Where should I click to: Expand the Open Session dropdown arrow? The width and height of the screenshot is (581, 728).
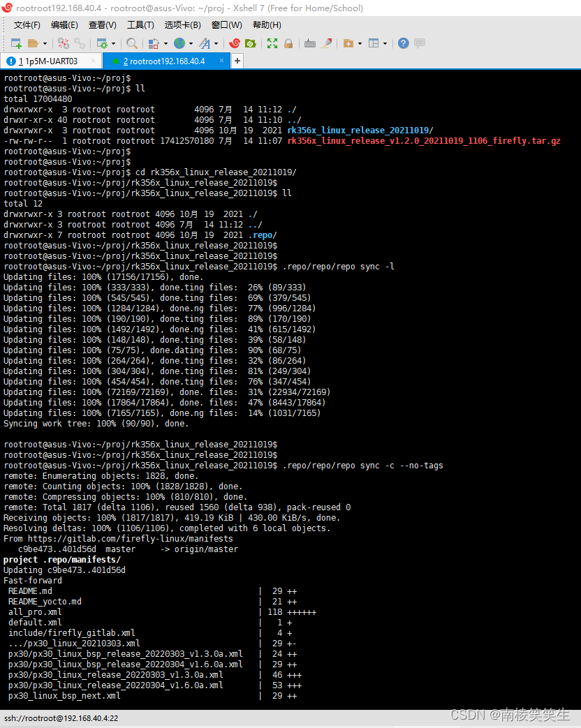45,43
